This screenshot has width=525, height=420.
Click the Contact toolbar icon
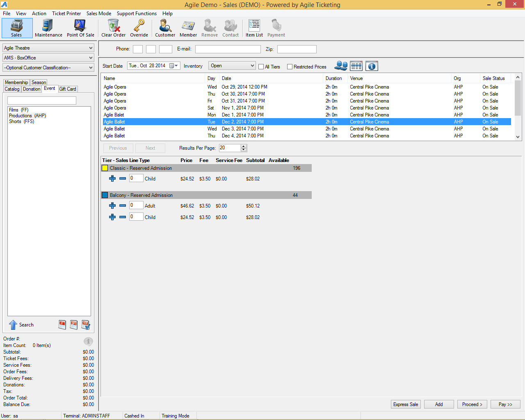(231, 28)
